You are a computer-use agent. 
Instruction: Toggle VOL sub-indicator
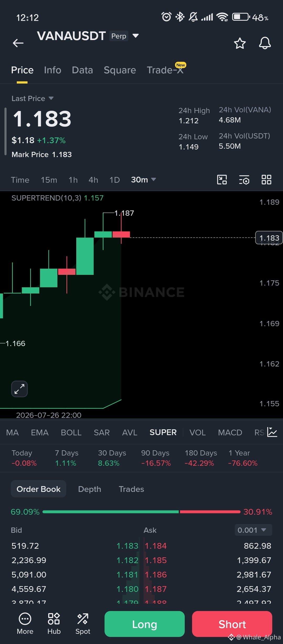point(198,432)
